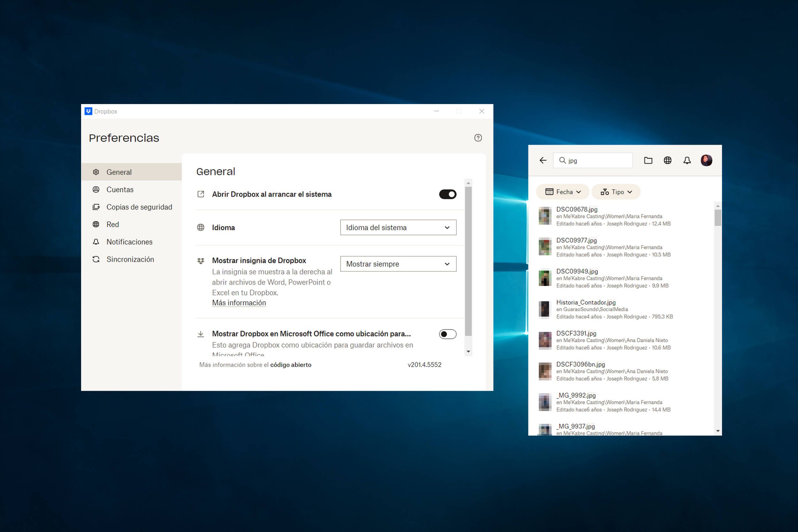The image size is (798, 532).
Task: Click the jpg search input field
Action: (x=593, y=160)
